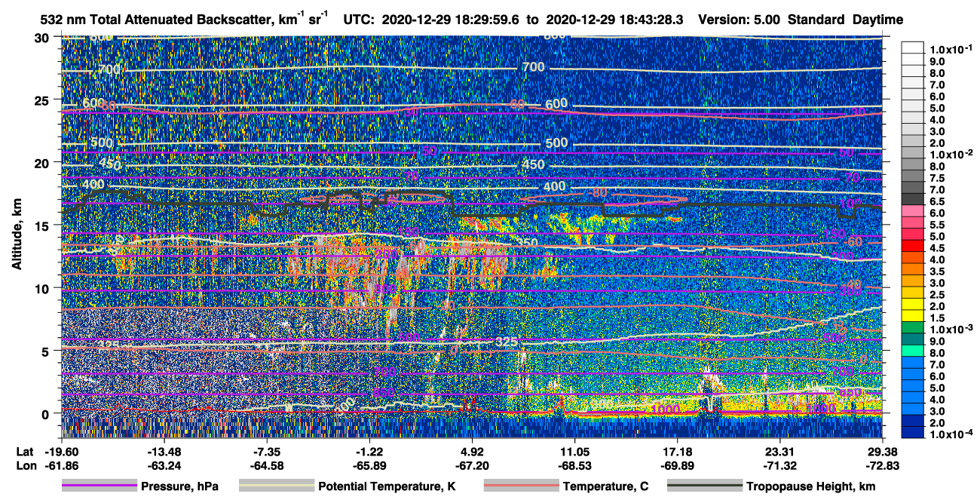Viewport: 980px width, 503px height.
Task: Click the Pressure, hPa legend line swatch
Action: [100, 486]
